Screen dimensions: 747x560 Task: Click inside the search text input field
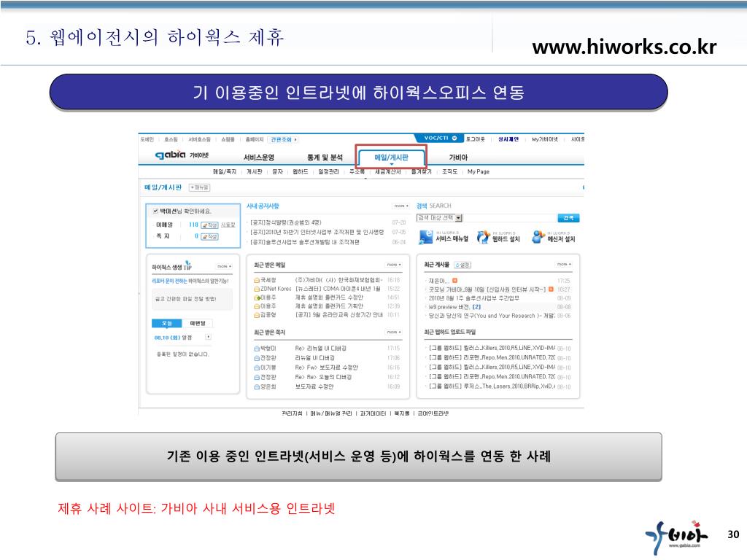pos(510,217)
